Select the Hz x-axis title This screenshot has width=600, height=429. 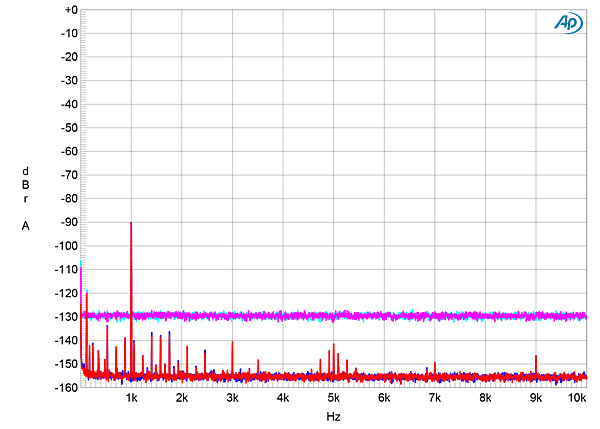(333, 415)
